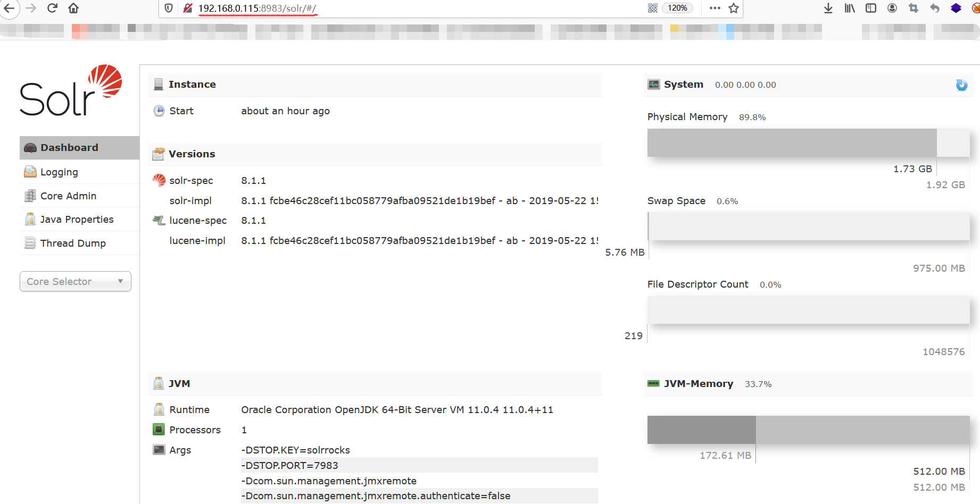This screenshot has width=980, height=504.
Task: Open the QR code icon in address bar
Action: [653, 8]
